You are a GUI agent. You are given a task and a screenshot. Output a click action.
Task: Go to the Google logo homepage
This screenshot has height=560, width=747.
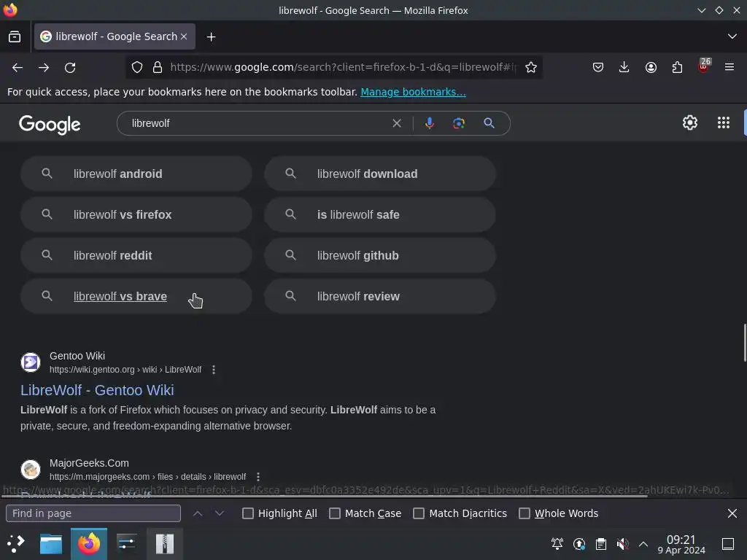(x=50, y=125)
